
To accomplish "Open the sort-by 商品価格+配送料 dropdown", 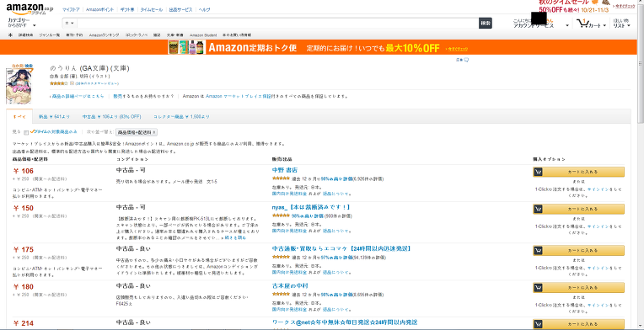I will coord(137,132).
